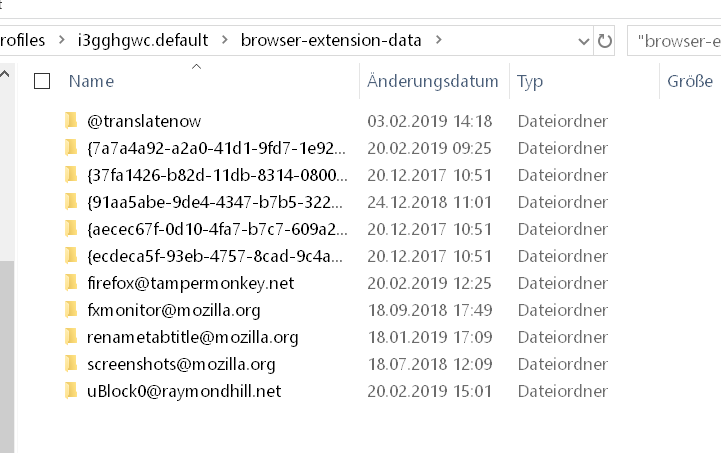721x453 pixels.
Task: Open the address bar history dropdown
Action: tap(584, 41)
